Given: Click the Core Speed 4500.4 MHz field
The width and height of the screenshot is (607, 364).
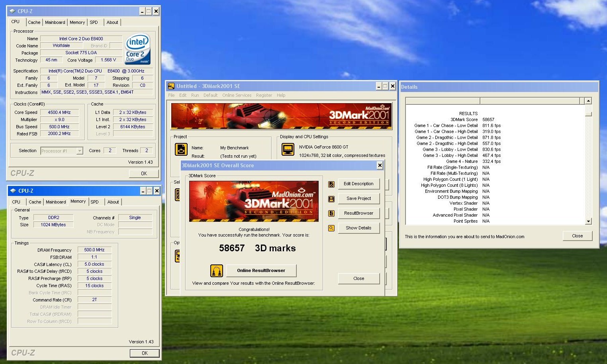Looking at the screenshot, I should click(59, 113).
